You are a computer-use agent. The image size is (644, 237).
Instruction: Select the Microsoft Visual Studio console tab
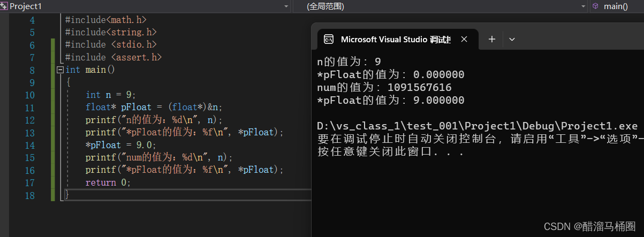(x=395, y=39)
